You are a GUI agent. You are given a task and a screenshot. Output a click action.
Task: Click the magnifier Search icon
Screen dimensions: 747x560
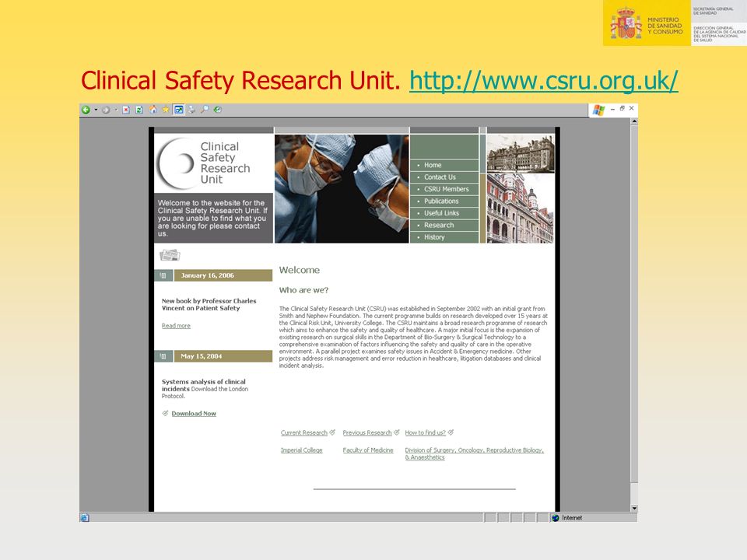pos(205,110)
